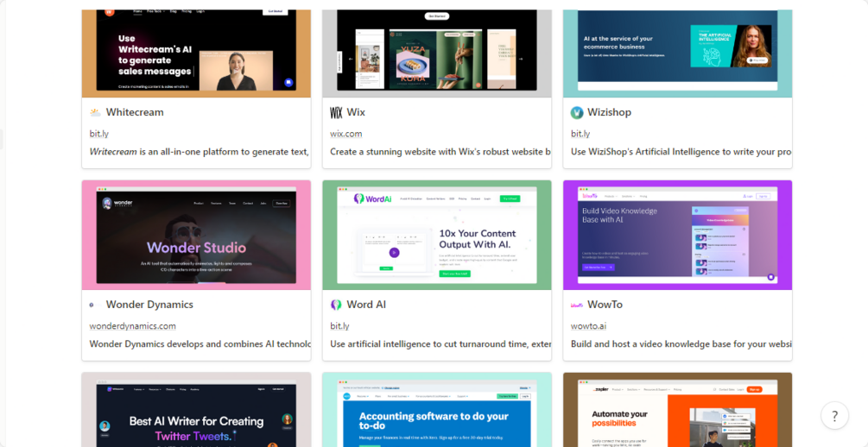This screenshot has height=447, width=868.
Task: Open the Accounting software thumbnail
Action: (437, 409)
